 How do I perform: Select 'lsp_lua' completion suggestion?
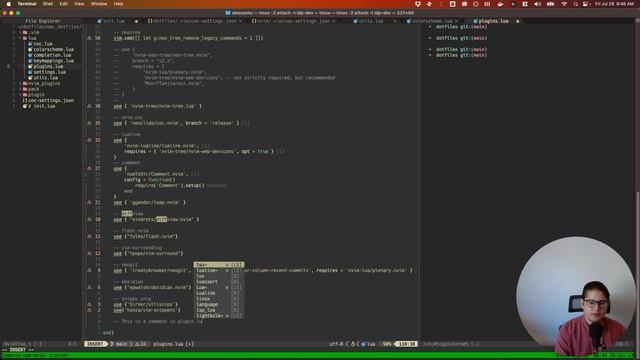coord(219,310)
